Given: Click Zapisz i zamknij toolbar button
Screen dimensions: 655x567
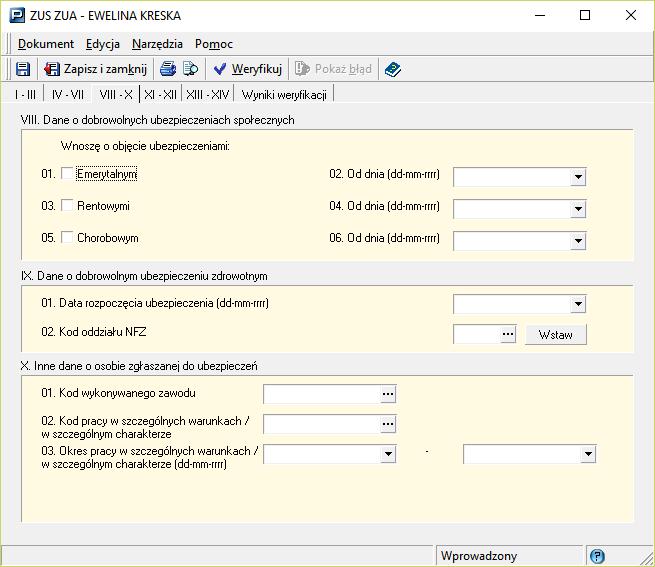Looking at the screenshot, I should point(95,69).
